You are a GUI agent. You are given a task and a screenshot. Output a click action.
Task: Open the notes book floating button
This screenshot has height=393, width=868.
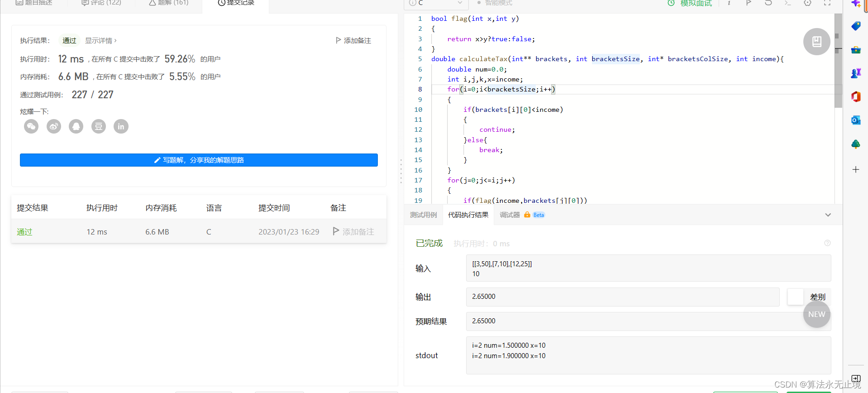[817, 42]
